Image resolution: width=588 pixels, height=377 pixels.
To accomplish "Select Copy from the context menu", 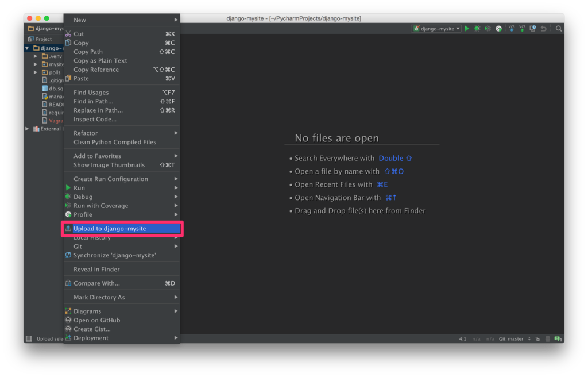I will (x=122, y=43).
